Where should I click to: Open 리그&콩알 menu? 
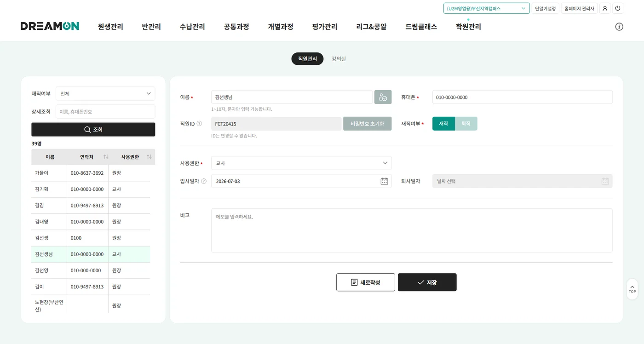[x=371, y=27]
